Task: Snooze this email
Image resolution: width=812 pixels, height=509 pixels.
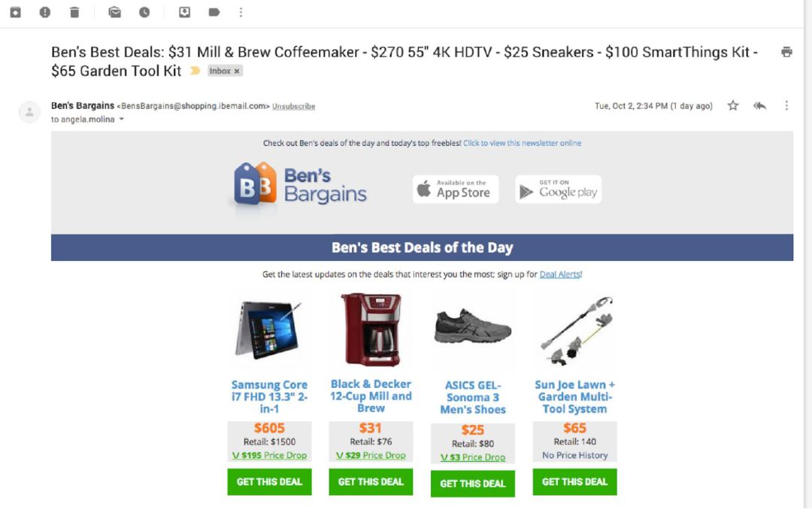Action: tap(144, 12)
